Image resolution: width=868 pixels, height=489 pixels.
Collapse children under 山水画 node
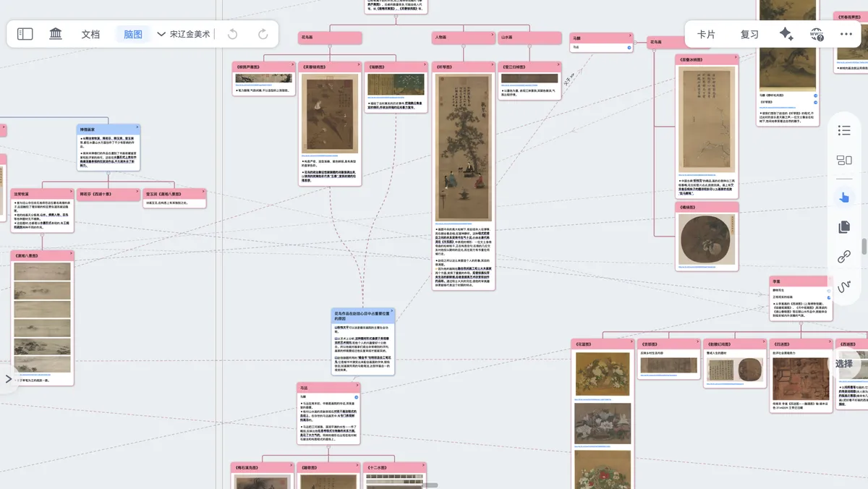[529, 45]
